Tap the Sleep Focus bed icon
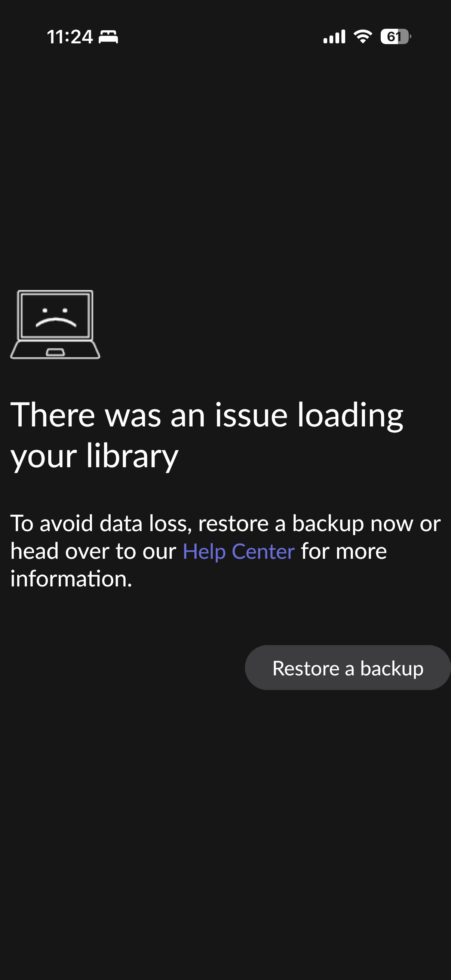Screen dimensions: 451x980 tap(108, 37)
